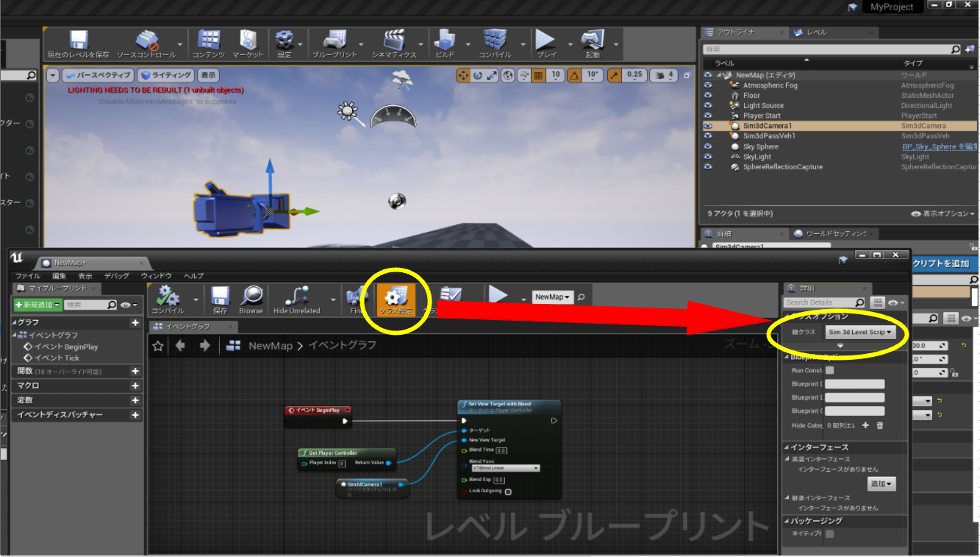Select the viewport rotate gizmo mode

(x=477, y=75)
